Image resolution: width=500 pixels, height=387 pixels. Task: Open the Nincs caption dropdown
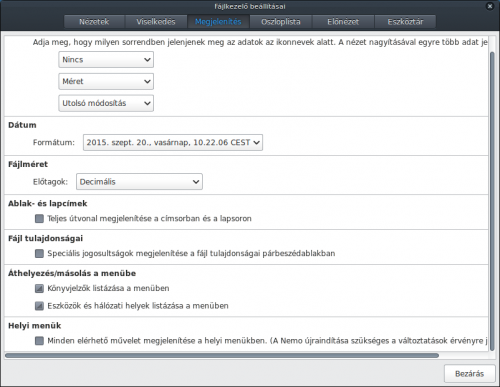106,60
